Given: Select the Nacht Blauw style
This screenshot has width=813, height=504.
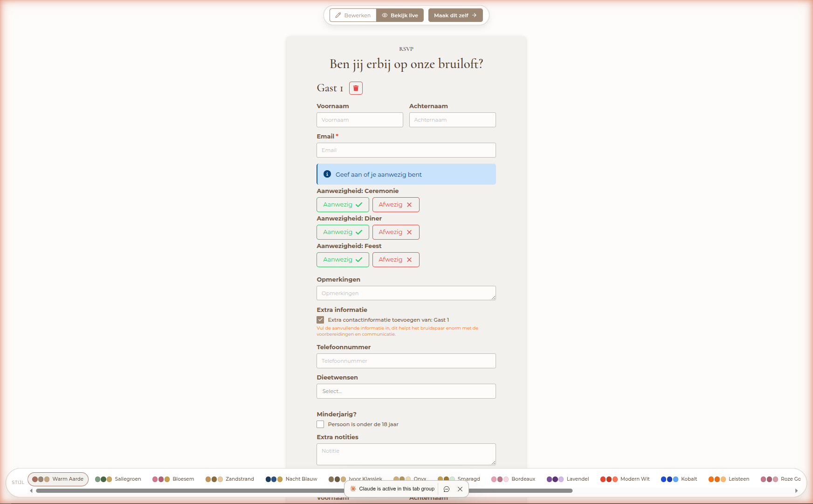Looking at the screenshot, I should (291, 479).
